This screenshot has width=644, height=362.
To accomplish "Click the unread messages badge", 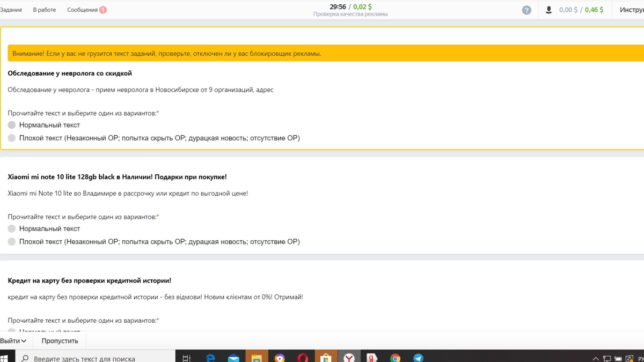I will pos(103,10).
